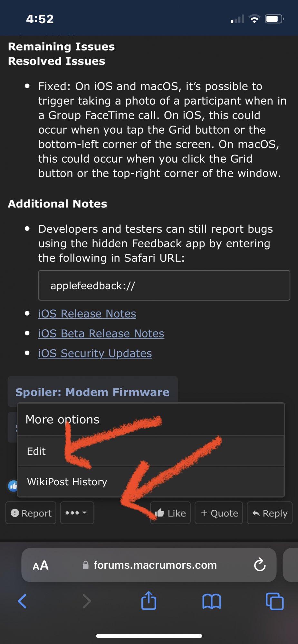The height and width of the screenshot is (644, 298).
Task: Open the Safari share sheet
Action: [x=149, y=601]
